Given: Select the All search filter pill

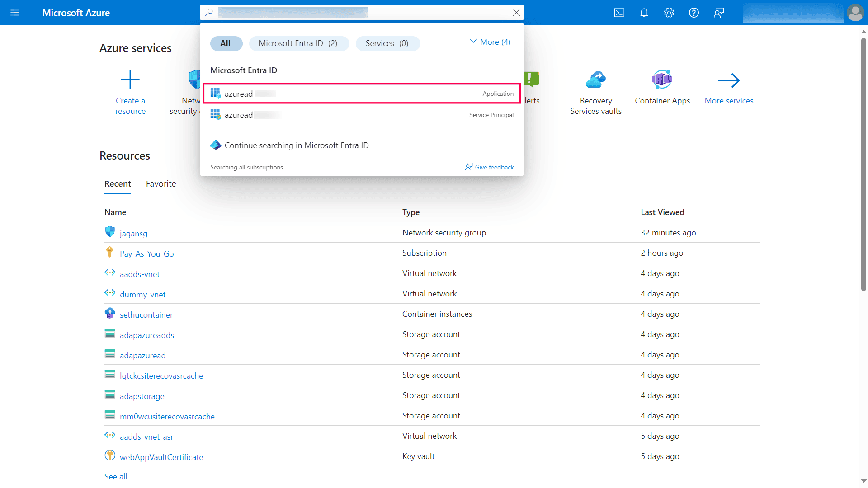Looking at the screenshot, I should [x=226, y=43].
